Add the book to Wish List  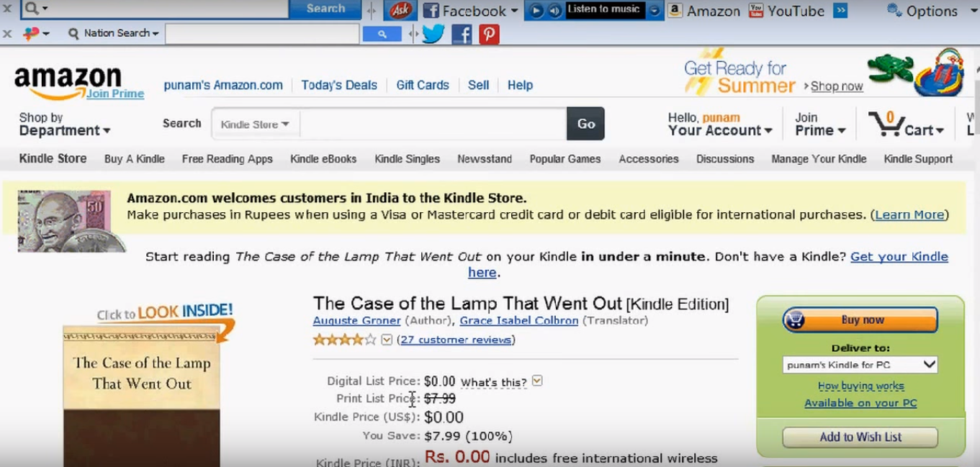coord(860,437)
